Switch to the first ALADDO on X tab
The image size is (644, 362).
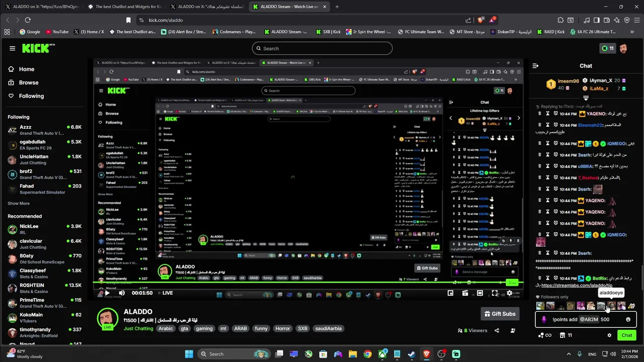43,7
